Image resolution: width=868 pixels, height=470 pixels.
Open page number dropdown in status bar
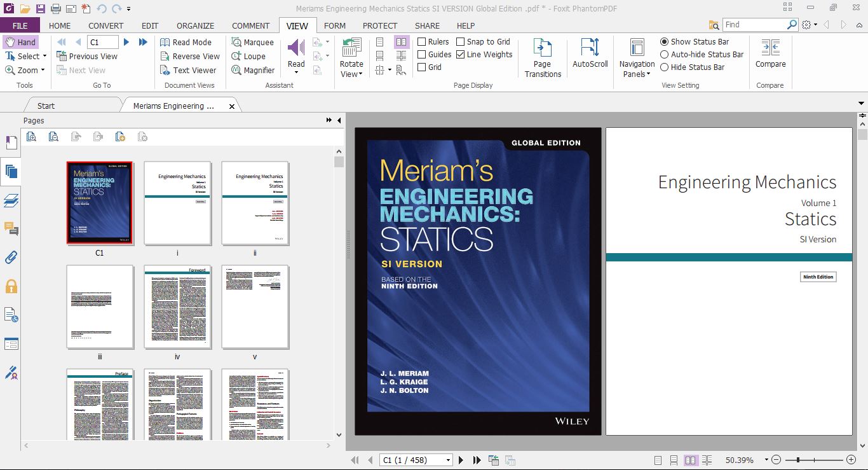click(x=449, y=460)
